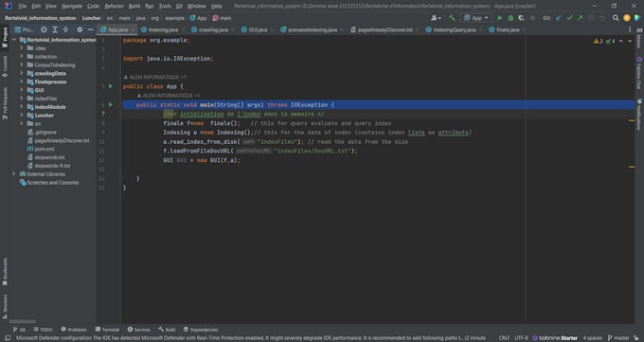Image resolution: width=644 pixels, height=342 pixels.
Task: Run with Coverage using the shield icon
Action: pyautogui.click(x=521, y=18)
